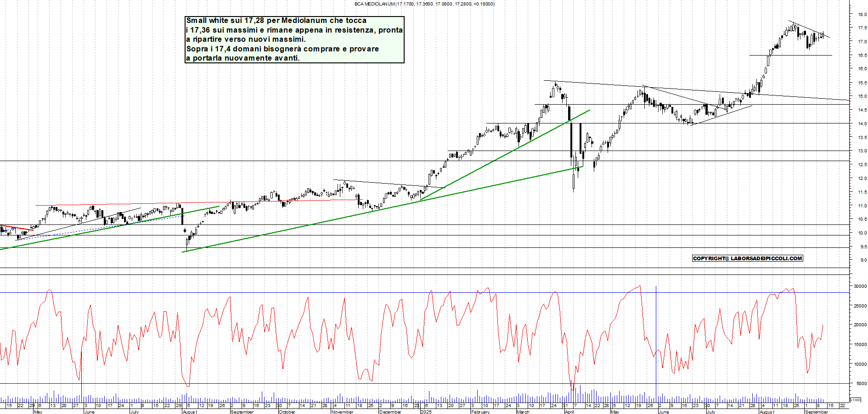Select the February month label on time axis
This screenshot has height=414, width=868.
click(480, 412)
